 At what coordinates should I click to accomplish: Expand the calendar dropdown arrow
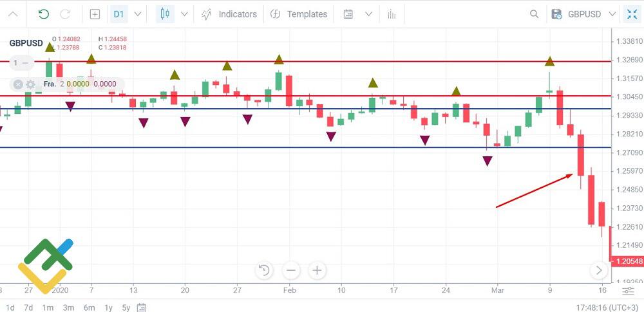(368, 14)
